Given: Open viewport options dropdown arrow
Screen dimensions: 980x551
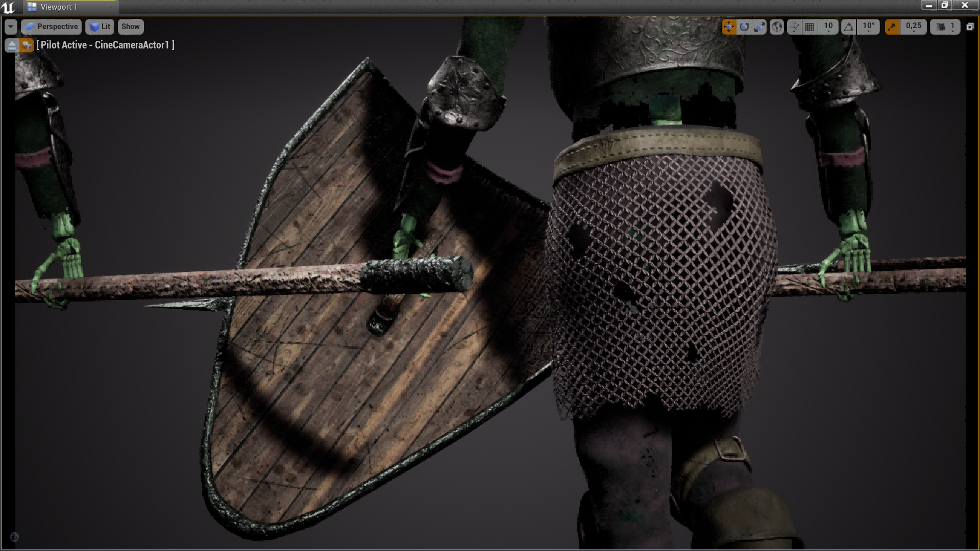Looking at the screenshot, I should 11,27.
